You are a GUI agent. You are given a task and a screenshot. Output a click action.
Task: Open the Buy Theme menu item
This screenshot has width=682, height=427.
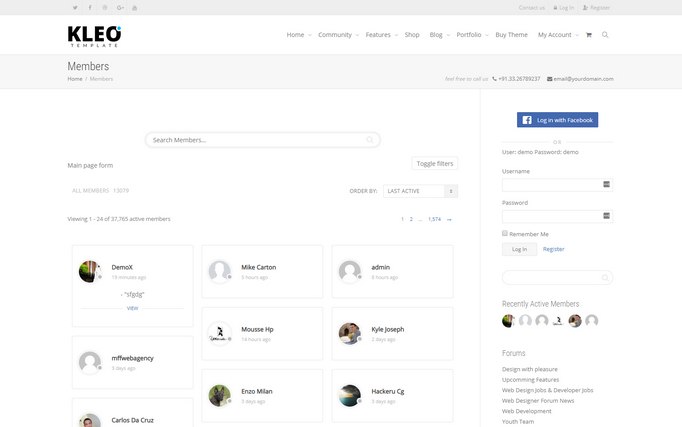(511, 35)
